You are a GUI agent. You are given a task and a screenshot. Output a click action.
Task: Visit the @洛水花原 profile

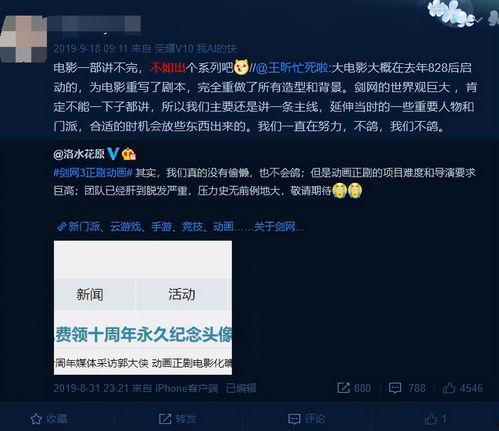[x=79, y=154]
